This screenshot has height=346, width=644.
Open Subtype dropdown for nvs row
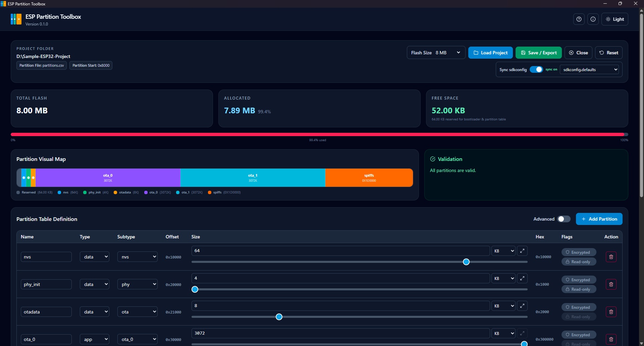click(138, 257)
